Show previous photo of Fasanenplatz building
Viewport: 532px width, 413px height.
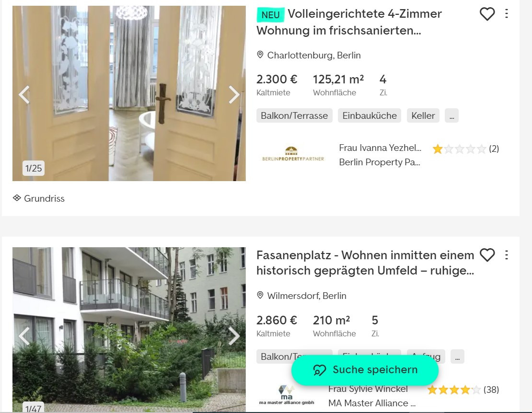[x=24, y=336]
